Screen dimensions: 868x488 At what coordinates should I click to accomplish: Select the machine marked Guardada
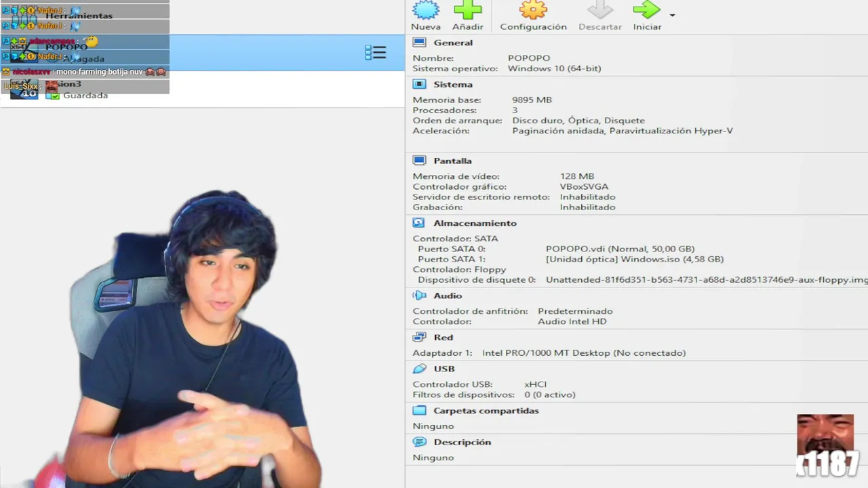coord(202,89)
